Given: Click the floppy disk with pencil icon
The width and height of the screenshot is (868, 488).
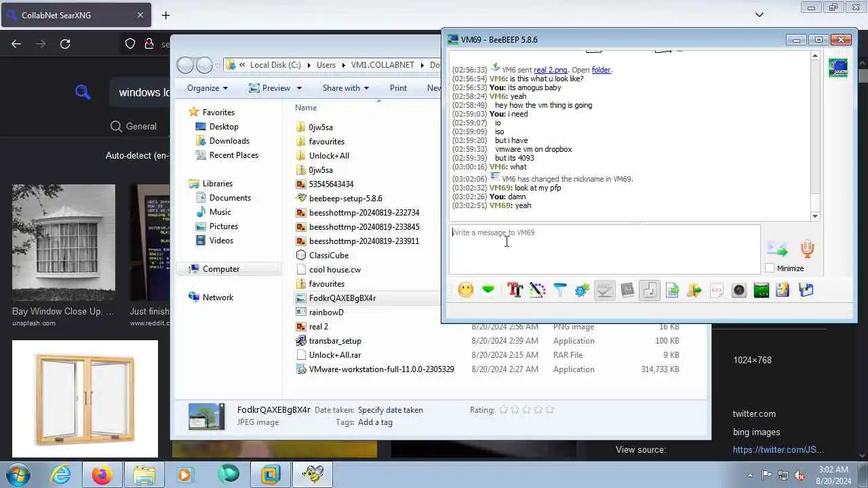Looking at the screenshot, I should pos(783,290).
